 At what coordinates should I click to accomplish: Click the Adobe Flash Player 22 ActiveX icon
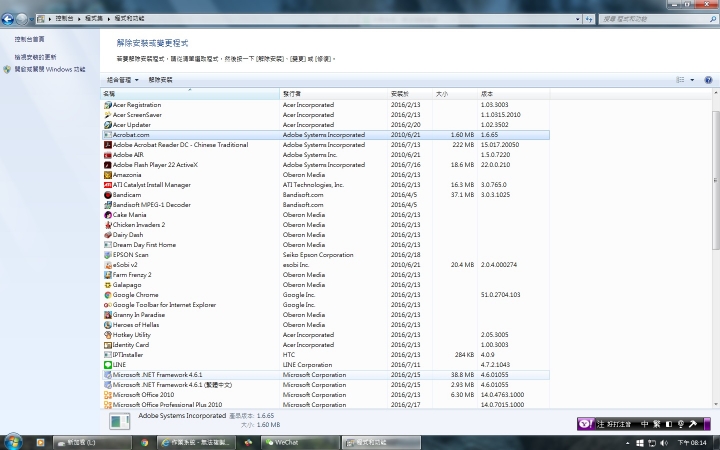point(108,165)
